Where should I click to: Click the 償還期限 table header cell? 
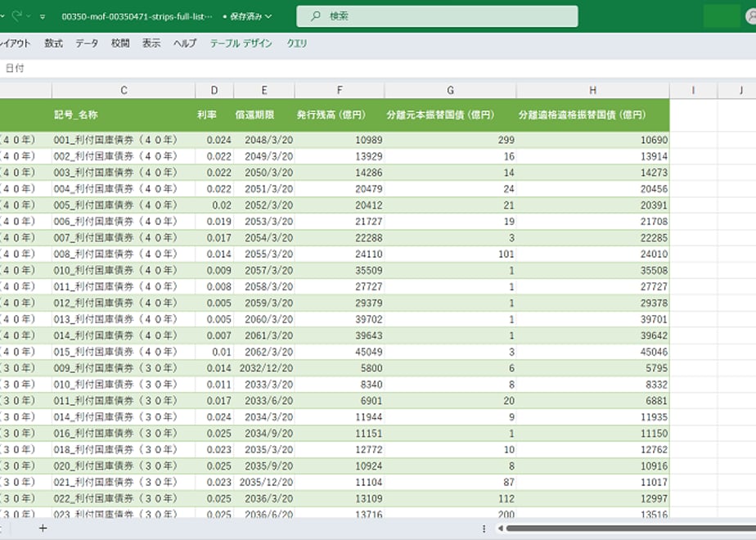(x=264, y=115)
